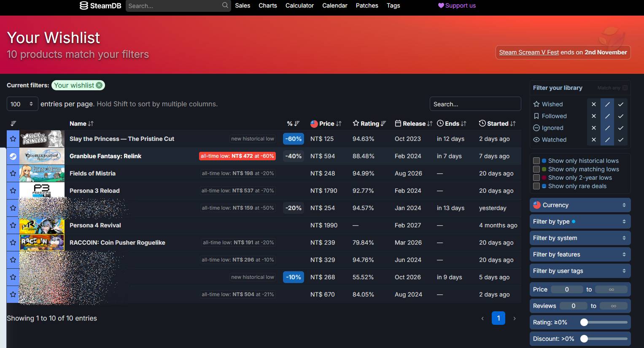
Task: Include only Followed items with checkmark
Action: click(621, 116)
